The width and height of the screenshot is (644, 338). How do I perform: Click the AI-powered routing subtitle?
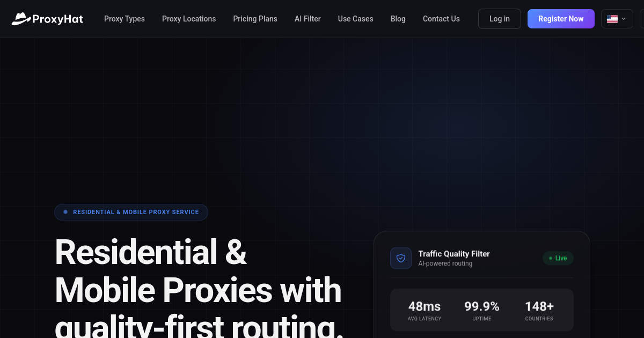(x=445, y=264)
